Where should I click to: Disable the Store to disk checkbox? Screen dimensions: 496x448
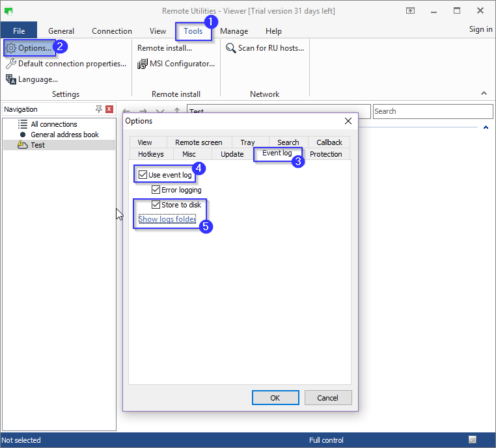pyautogui.click(x=156, y=205)
